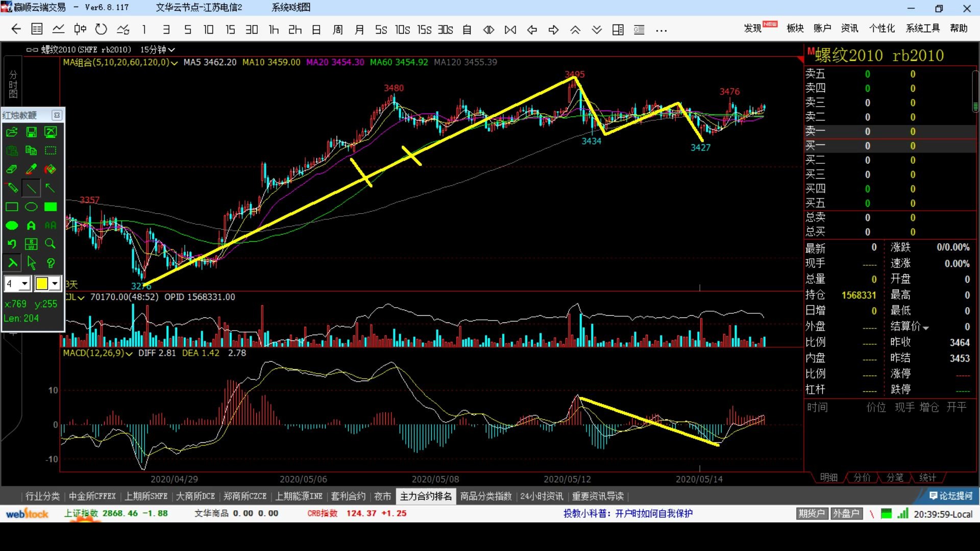Screen dimensions: 980x551
Task: Click the screen capture monitor icon
Action: pyautogui.click(x=51, y=132)
